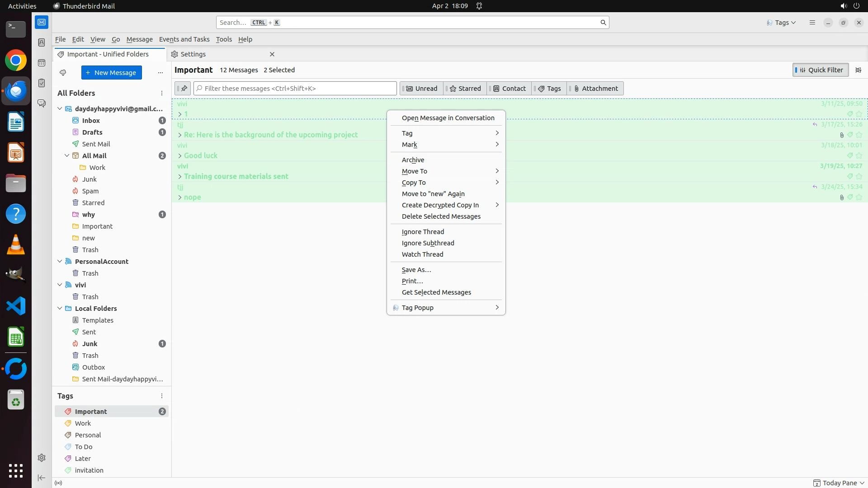Collapse the spaces toolbar arrow icon
868x488 pixels.
(x=42, y=478)
